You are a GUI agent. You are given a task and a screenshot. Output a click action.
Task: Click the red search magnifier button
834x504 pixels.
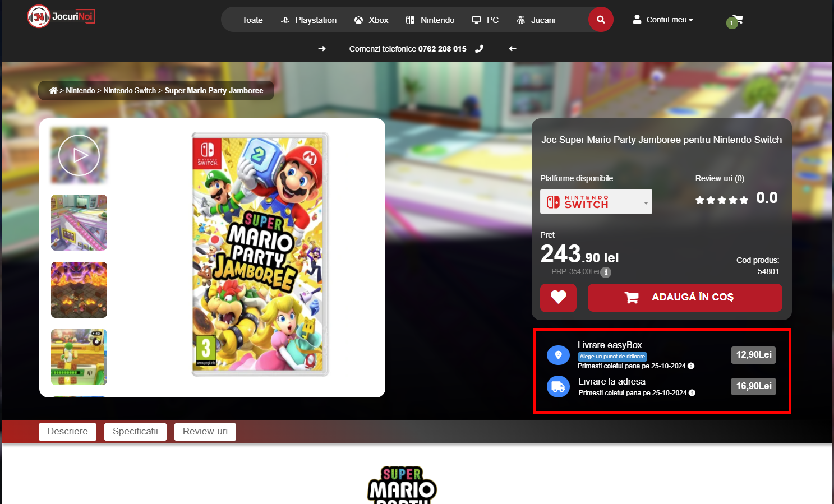600,20
